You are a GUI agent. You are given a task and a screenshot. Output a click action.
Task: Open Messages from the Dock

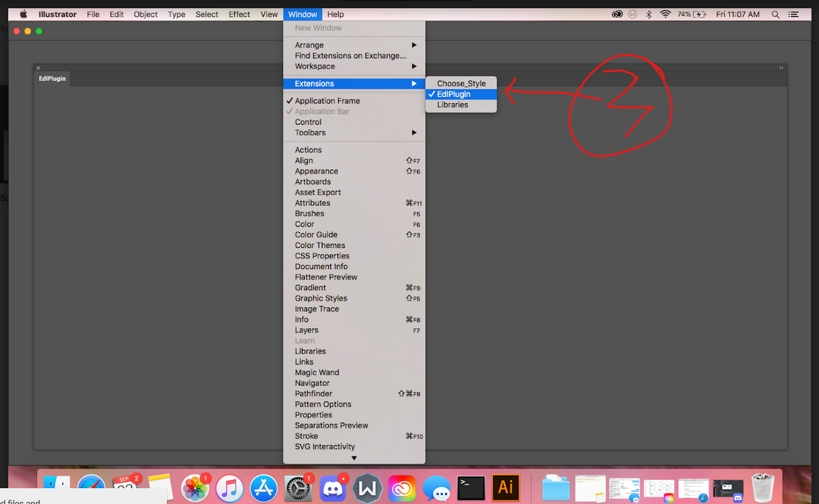point(437,488)
